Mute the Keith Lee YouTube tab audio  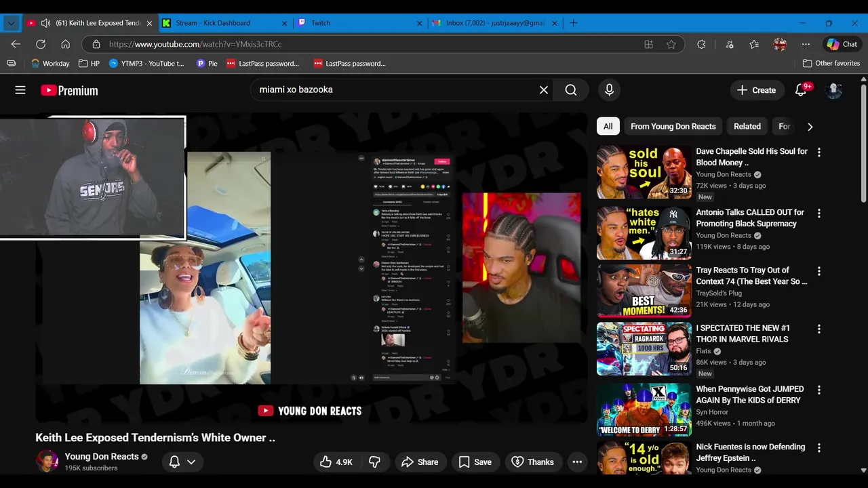point(45,23)
